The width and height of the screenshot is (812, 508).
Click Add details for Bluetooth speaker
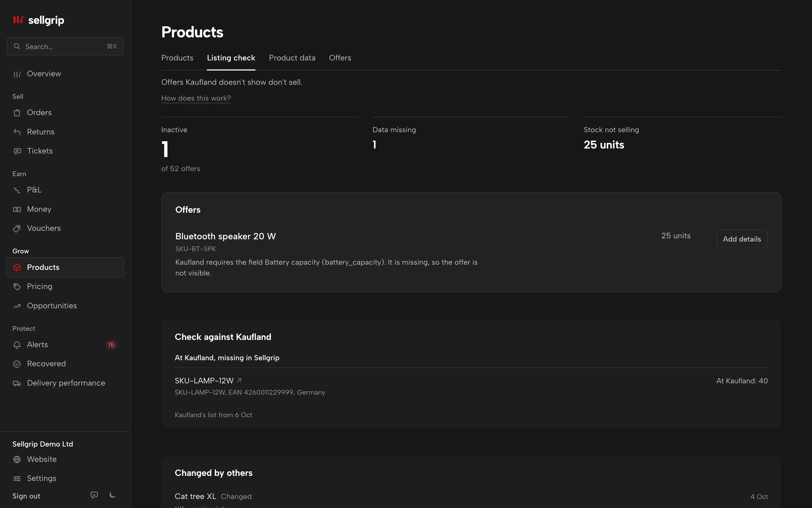click(x=742, y=239)
